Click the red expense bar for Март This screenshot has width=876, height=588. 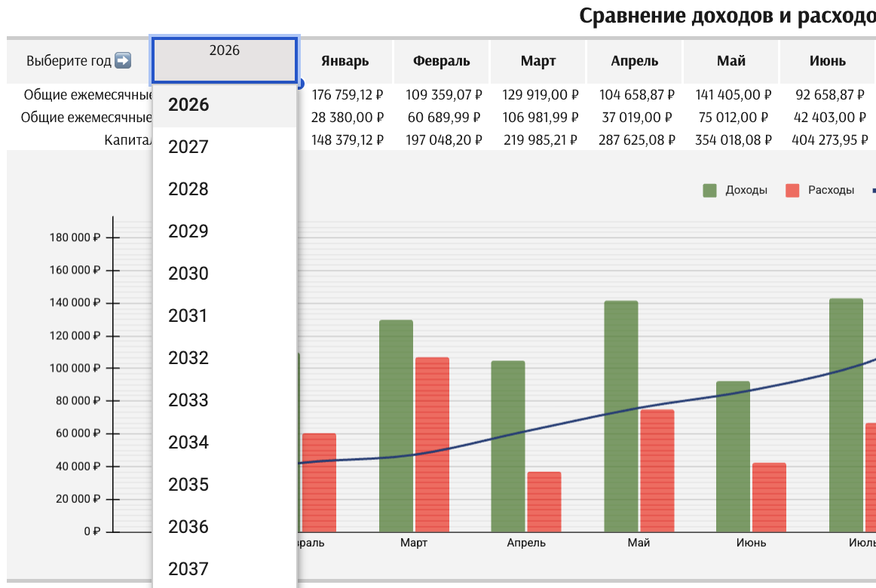click(433, 445)
